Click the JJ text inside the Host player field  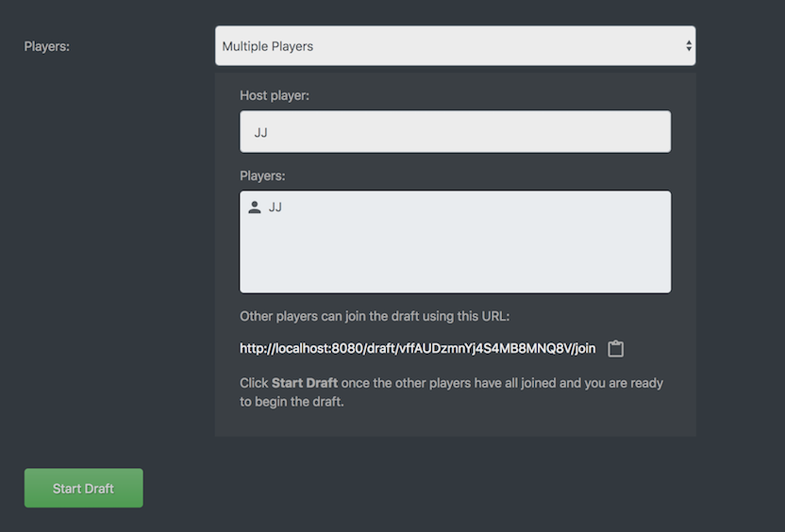tap(260, 132)
